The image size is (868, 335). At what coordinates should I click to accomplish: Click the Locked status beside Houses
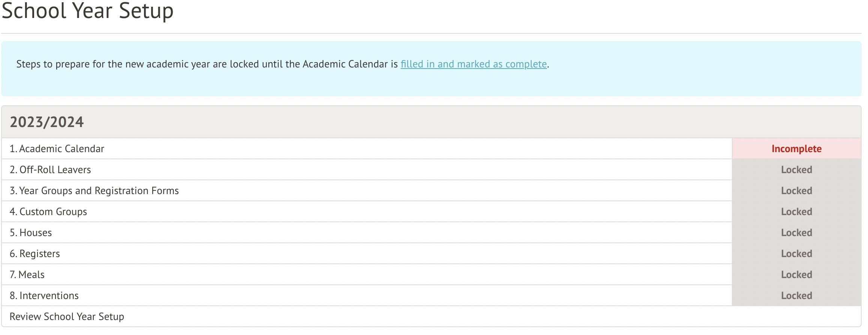coord(796,232)
